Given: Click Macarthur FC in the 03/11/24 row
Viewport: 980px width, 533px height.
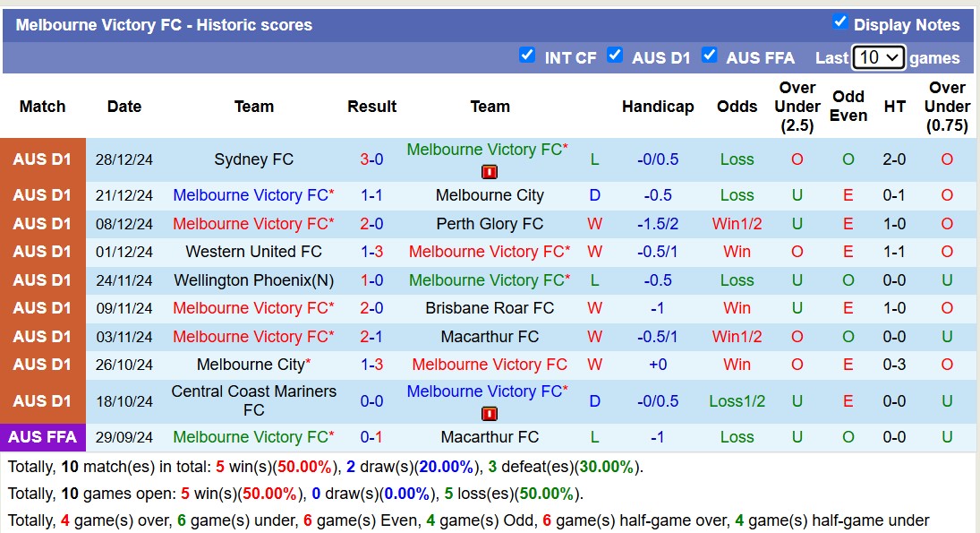Looking at the screenshot, I should (x=490, y=337).
